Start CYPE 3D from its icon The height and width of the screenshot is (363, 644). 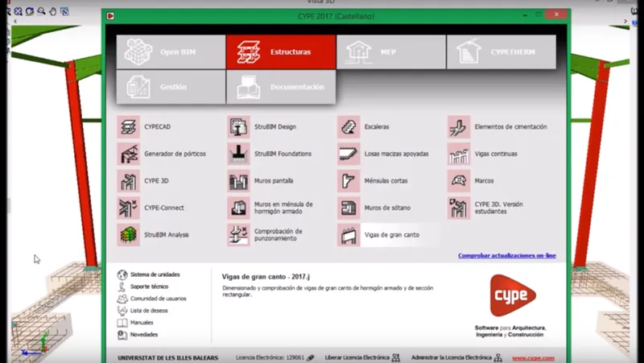(x=129, y=181)
